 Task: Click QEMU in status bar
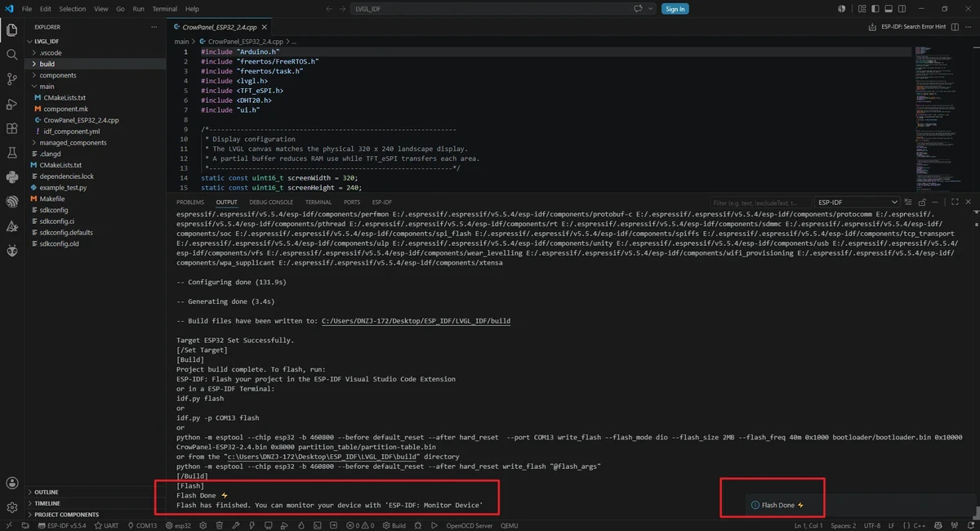pos(510,525)
